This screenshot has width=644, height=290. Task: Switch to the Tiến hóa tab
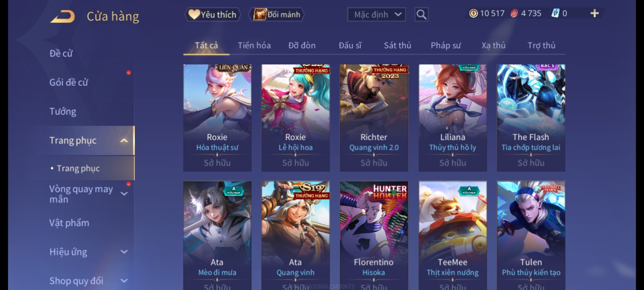coord(254,45)
